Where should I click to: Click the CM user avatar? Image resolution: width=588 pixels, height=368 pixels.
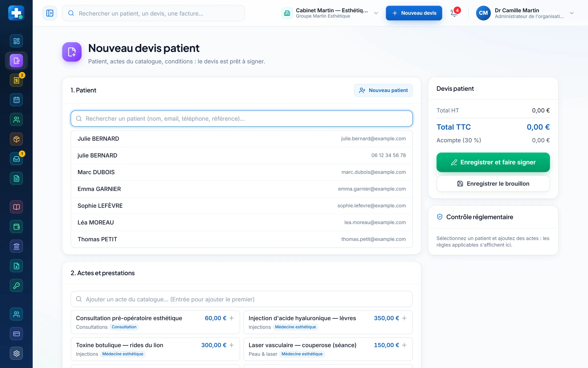click(483, 13)
